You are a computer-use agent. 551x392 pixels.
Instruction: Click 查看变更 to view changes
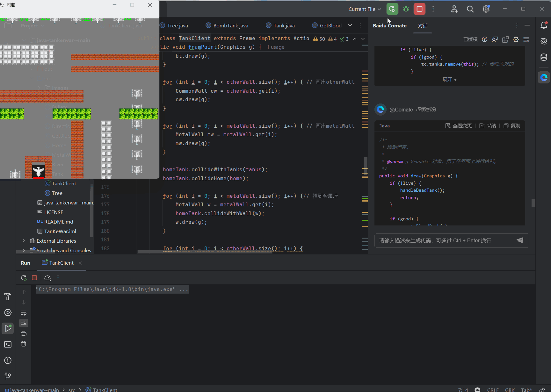(458, 126)
